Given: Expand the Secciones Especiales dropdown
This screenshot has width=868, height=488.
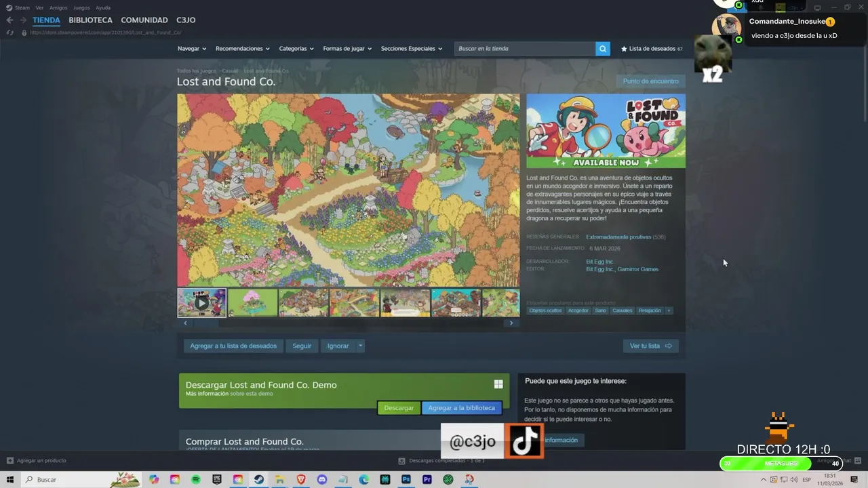Looking at the screenshot, I should [412, 49].
